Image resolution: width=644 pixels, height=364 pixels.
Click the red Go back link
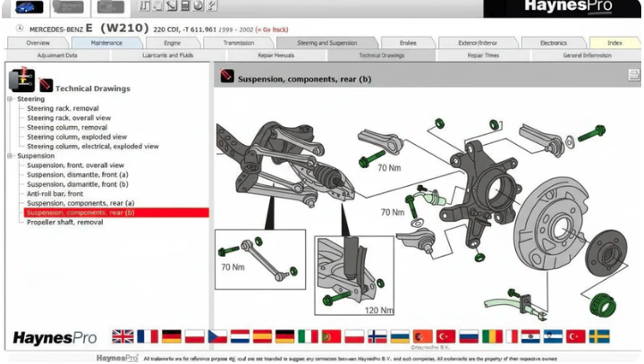pyautogui.click(x=272, y=30)
